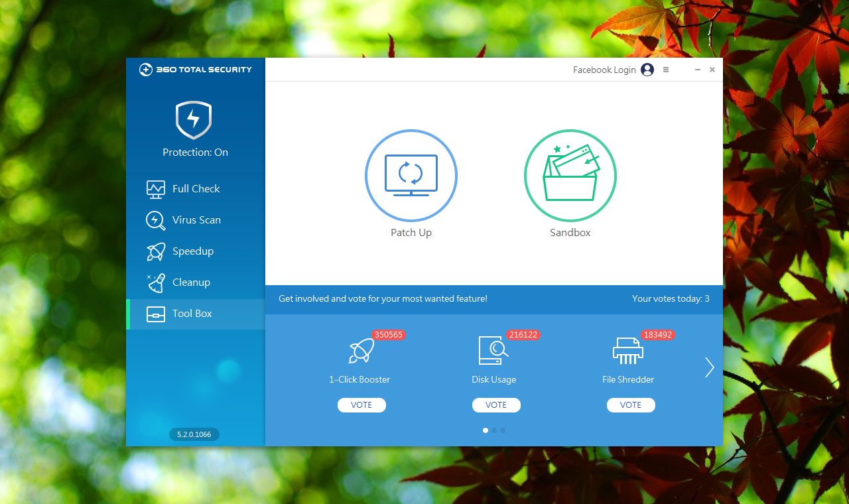
Task: Click the 'File Shredder' label
Action: (x=628, y=380)
